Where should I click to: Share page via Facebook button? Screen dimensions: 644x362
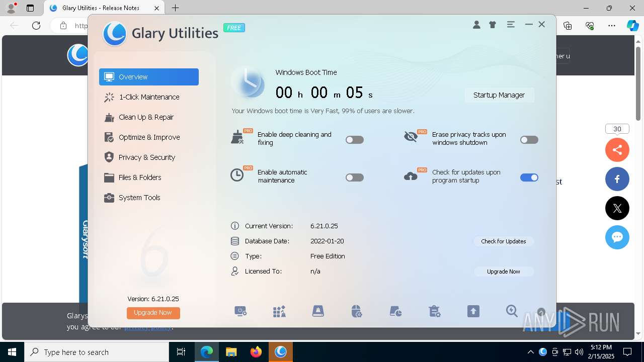pos(617,179)
